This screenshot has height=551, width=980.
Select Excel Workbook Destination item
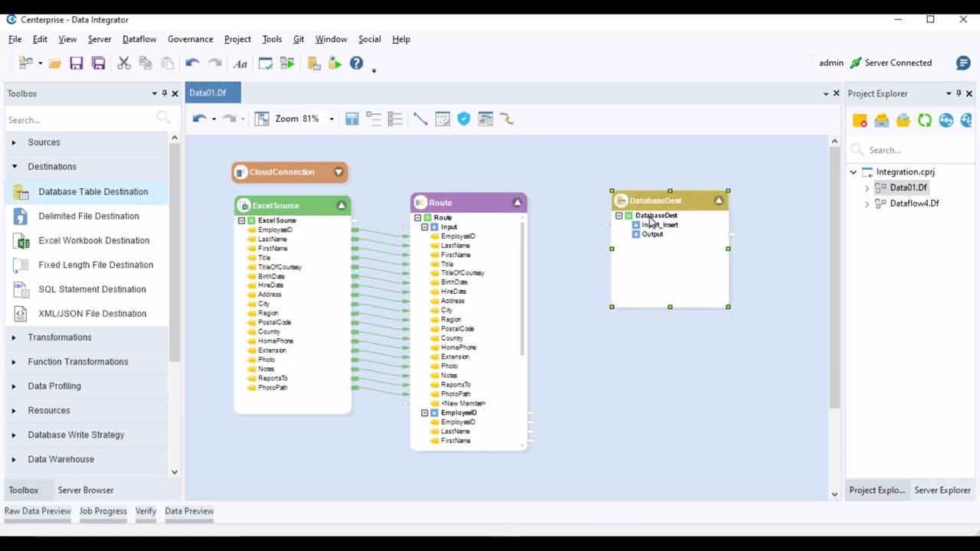93,240
